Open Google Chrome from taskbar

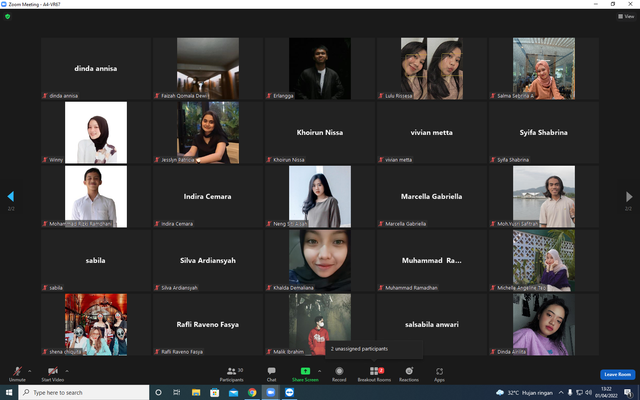(252, 392)
